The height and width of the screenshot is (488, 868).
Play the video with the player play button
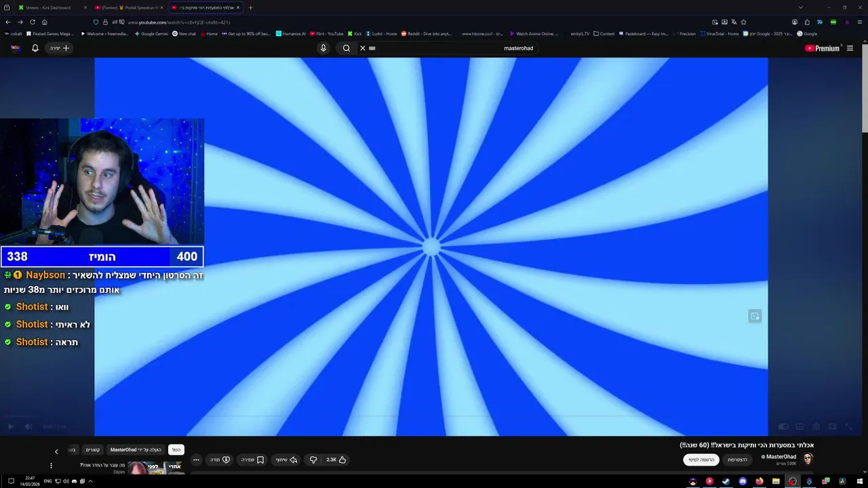(x=11, y=426)
